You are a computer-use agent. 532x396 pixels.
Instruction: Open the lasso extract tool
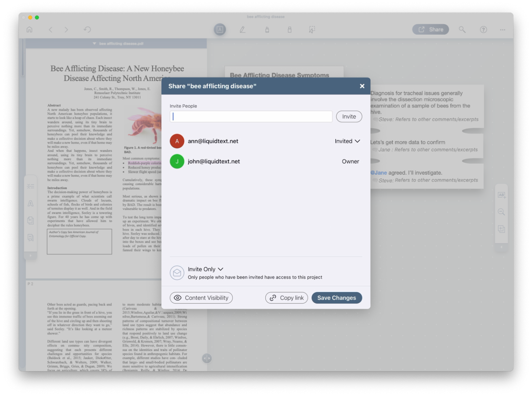coord(311,29)
